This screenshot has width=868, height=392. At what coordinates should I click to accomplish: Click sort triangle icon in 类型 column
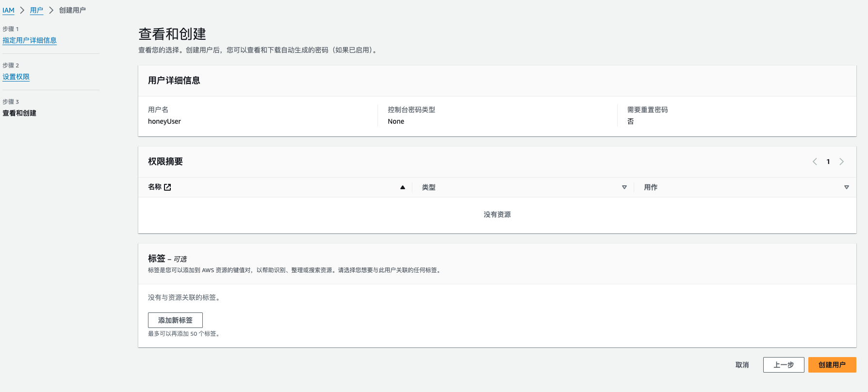[x=624, y=187]
